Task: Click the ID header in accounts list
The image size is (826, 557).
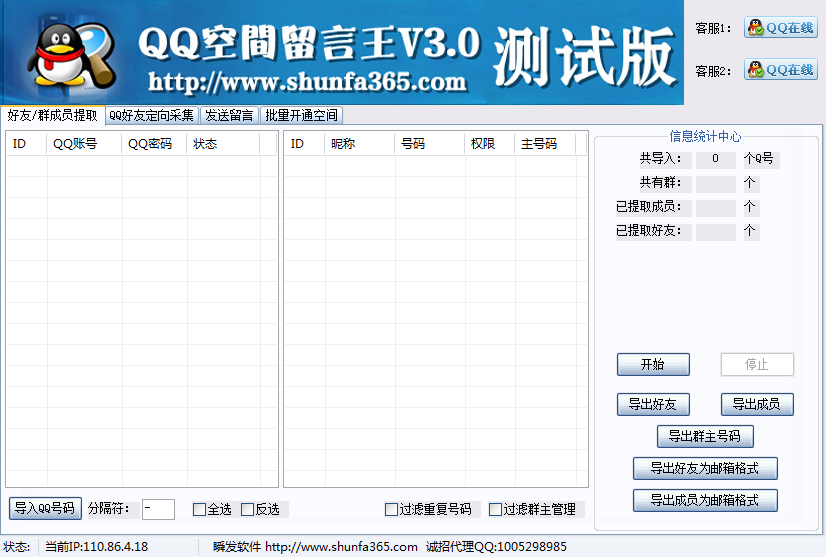Action: point(26,144)
